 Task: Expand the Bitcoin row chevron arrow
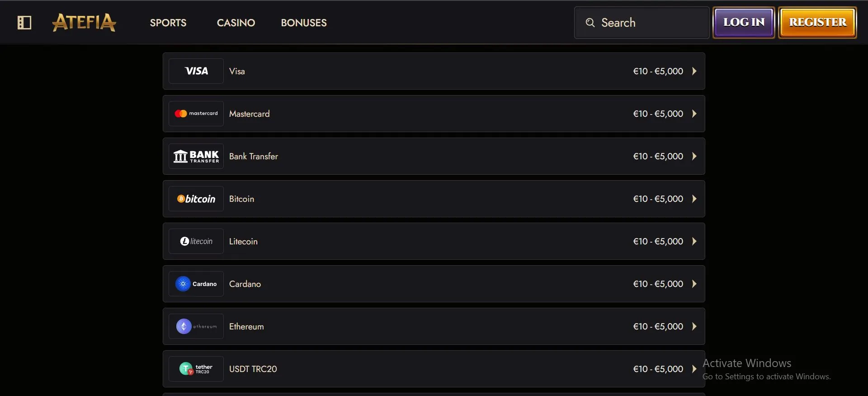tap(694, 199)
